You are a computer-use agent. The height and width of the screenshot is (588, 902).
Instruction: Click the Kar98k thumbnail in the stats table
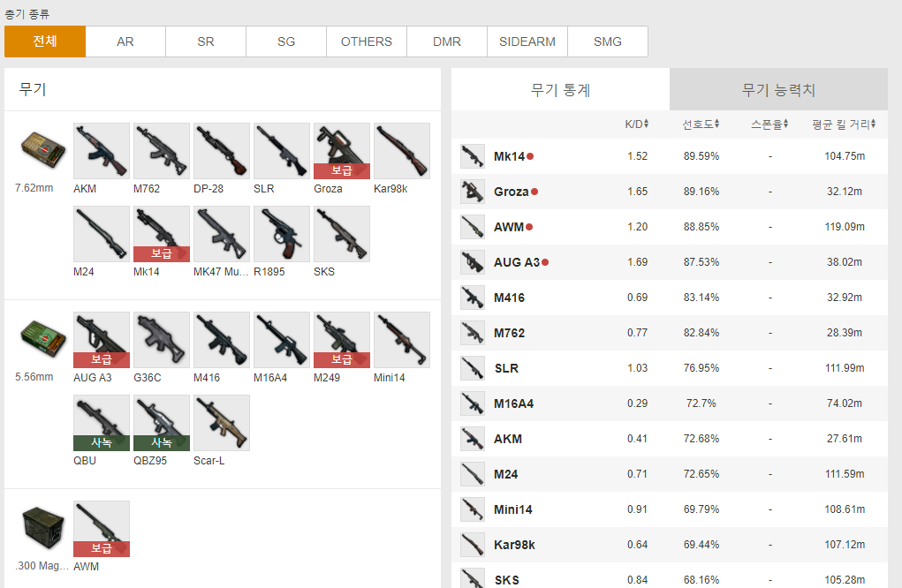click(473, 545)
